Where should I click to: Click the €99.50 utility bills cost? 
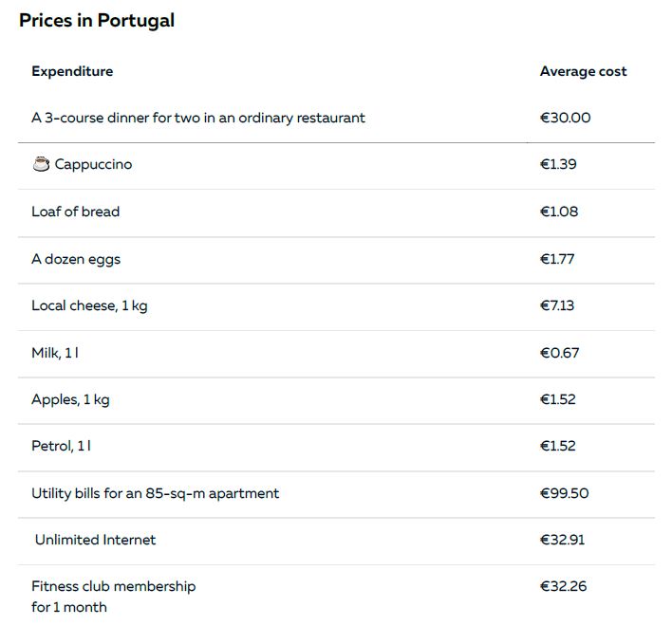[565, 493]
